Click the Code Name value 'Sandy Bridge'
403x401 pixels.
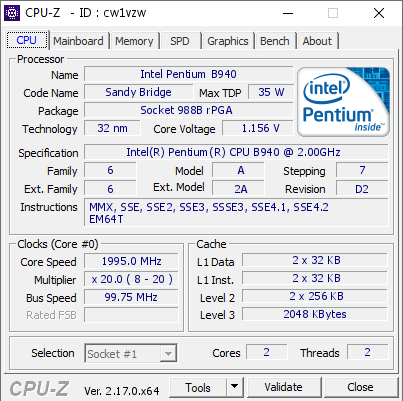[x=138, y=92]
